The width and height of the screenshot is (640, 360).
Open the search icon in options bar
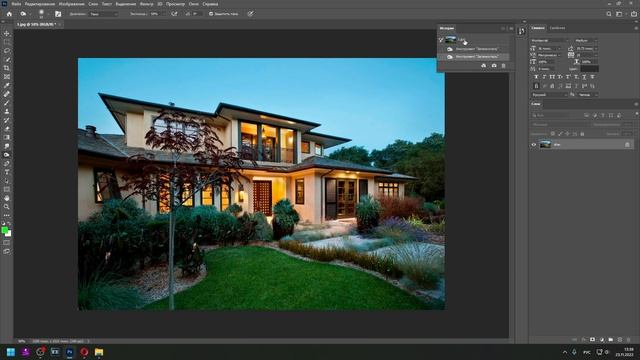click(609, 14)
